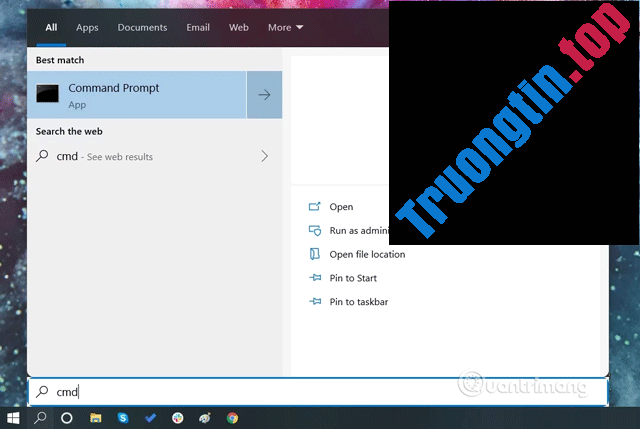Image resolution: width=640 pixels, height=429 pixels.
Task: Open the Paint palette icon in taskbar
Action: pyautogui.click(x=205, y=418)
